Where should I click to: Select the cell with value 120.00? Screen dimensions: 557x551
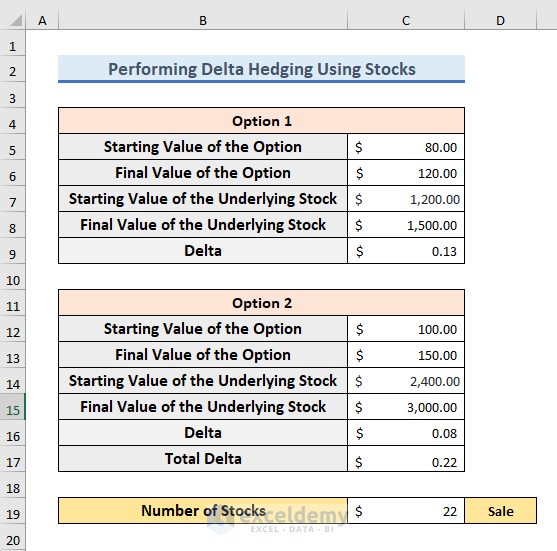click(406, 173)
